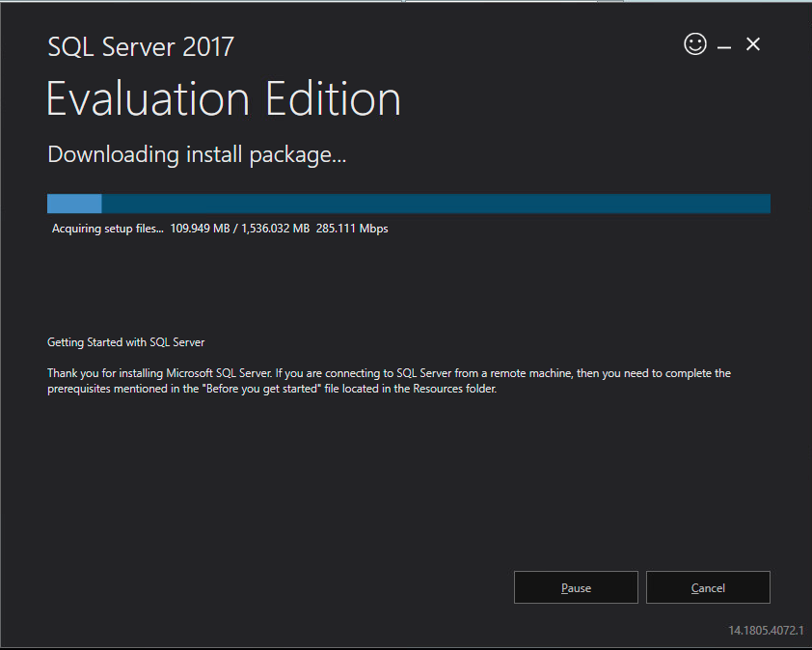
Task: Click the "Evaluation Edition" heading
Action: point(223,99)
